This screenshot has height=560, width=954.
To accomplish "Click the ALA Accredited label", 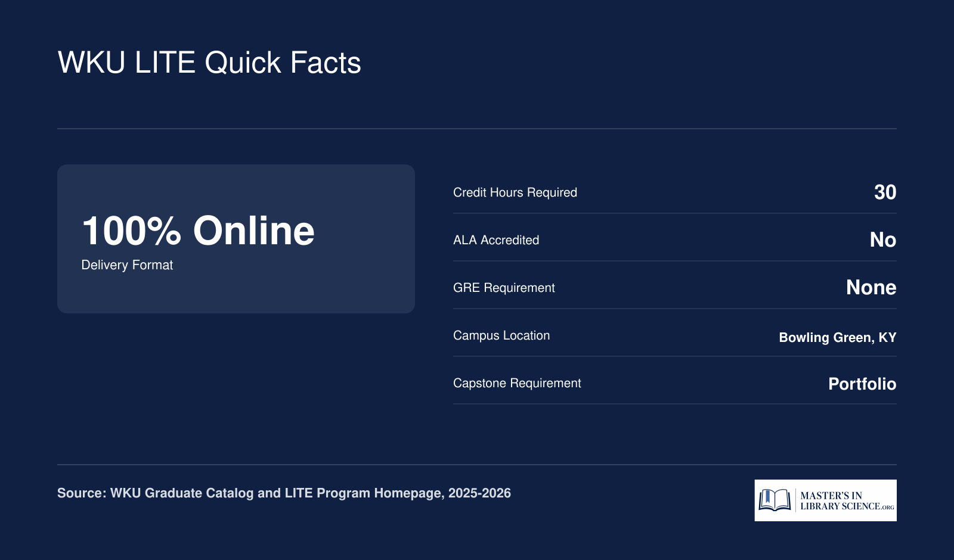I will point(496,240).
